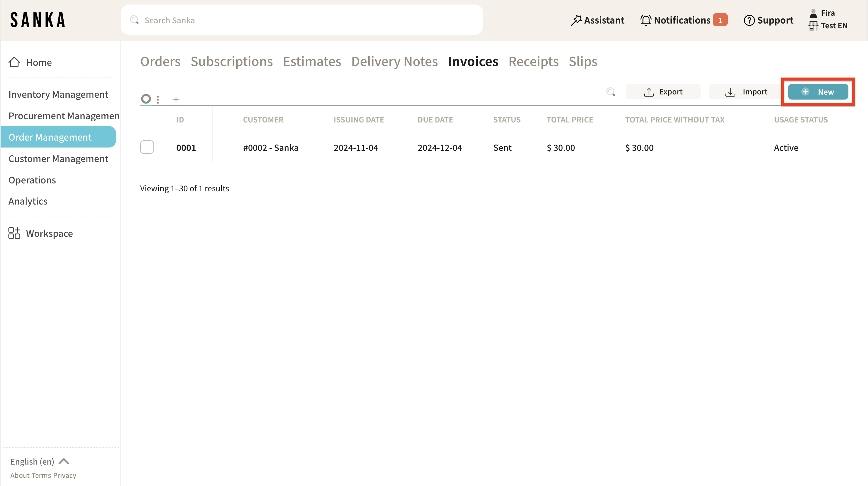Click the New invoice button
Viewport: 868px width, 486px height.
[x=818, y=92]
